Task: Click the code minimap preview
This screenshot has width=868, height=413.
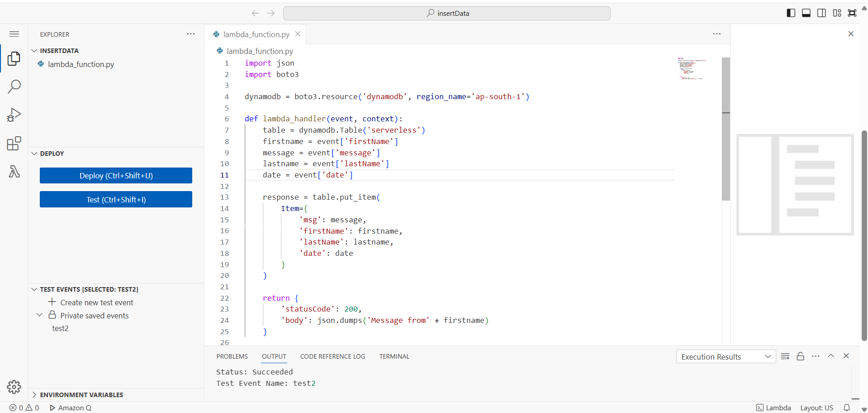Action: pos(692,68)
